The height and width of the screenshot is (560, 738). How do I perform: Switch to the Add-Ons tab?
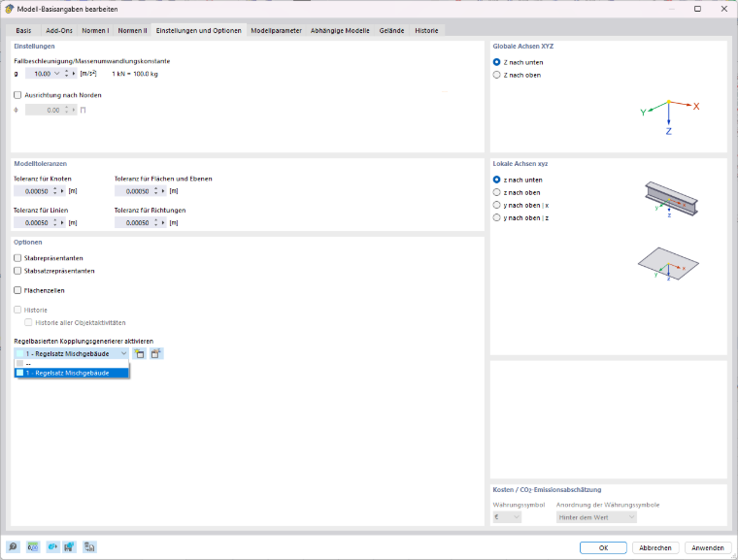tap(59, 31)
